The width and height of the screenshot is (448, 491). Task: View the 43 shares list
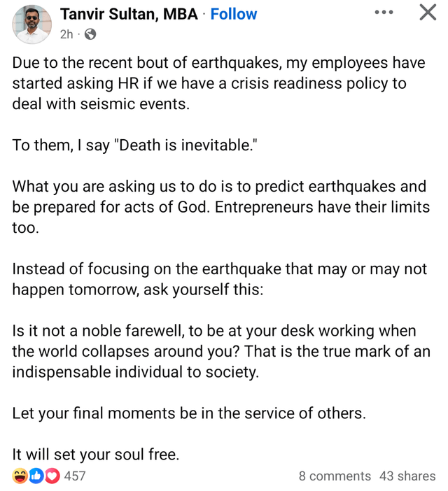(407, 476)
